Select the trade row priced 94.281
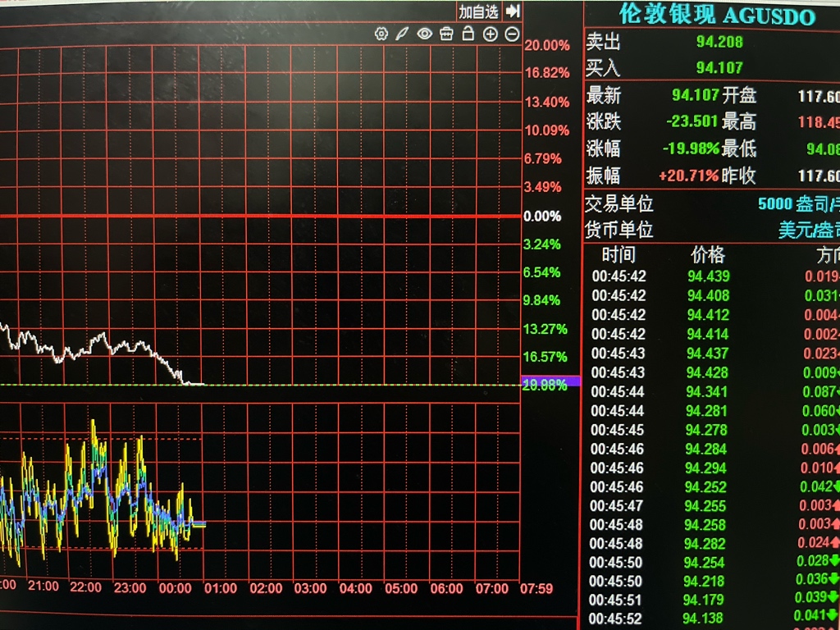Viewport: 840px width, 630px height. (x=715, y=411)
